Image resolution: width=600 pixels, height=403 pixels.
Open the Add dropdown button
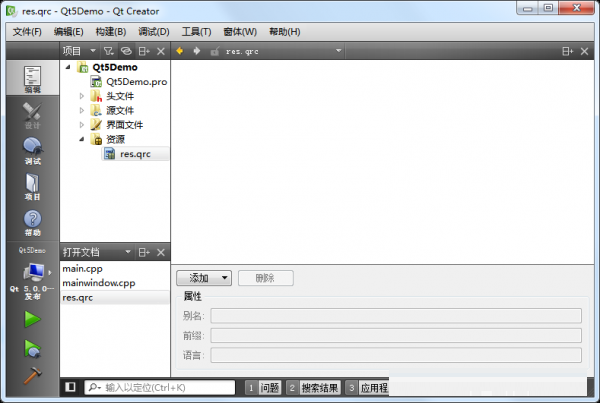click(204, 277)
